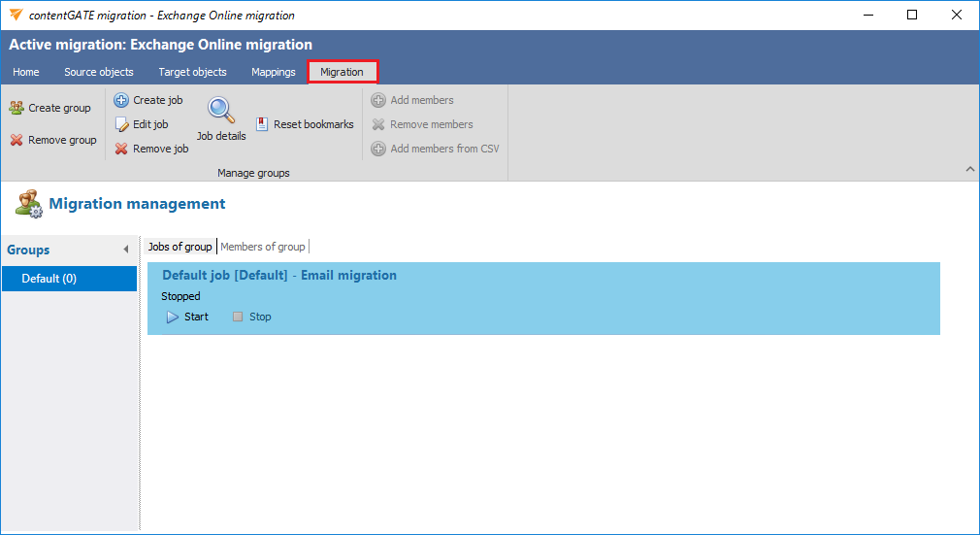Stop the Default job migration
The height and width of the screenshot is (535, 980).
pos(252,317)
